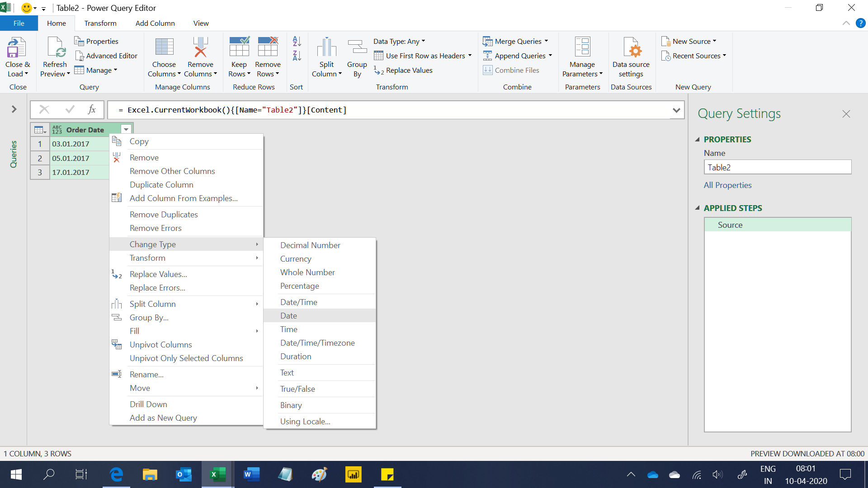Open the New Source dropdown

[689, 41]
